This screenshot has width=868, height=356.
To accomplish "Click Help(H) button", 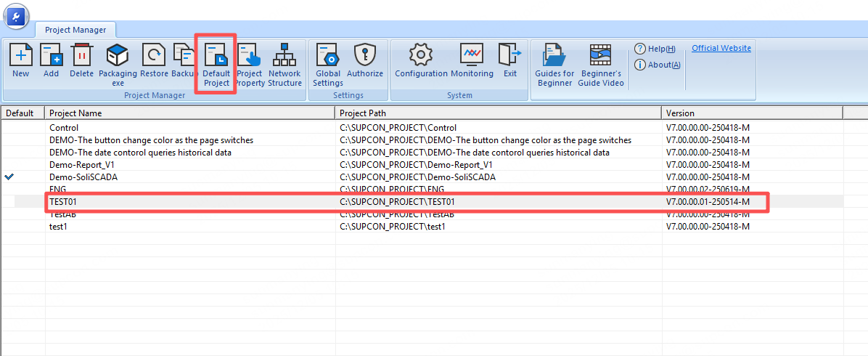I will (655, 49).
